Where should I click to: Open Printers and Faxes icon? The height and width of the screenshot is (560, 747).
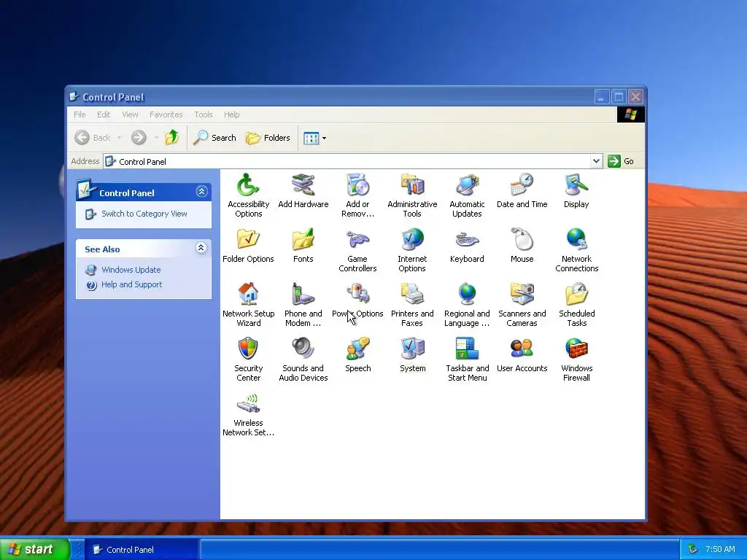click(412, 295)
